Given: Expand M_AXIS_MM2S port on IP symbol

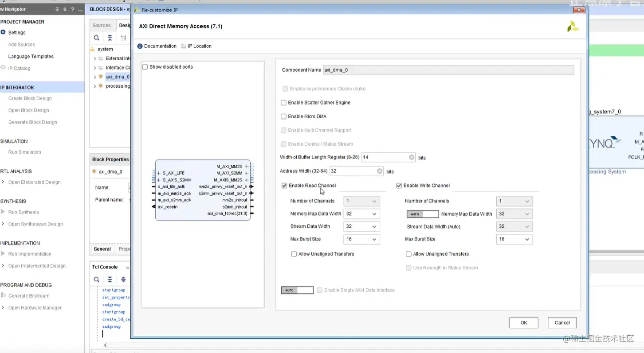Looking at the screenshot, I should tap(247, 180).
